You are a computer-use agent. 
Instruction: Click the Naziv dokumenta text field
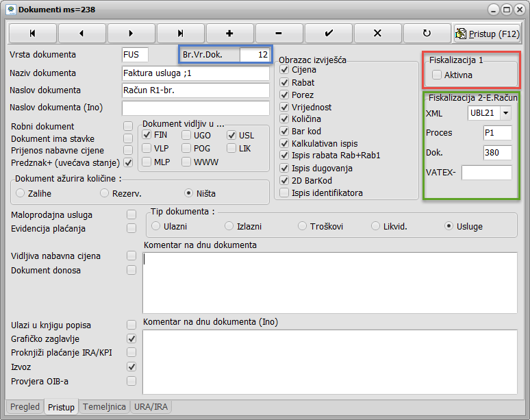(195, 73)
